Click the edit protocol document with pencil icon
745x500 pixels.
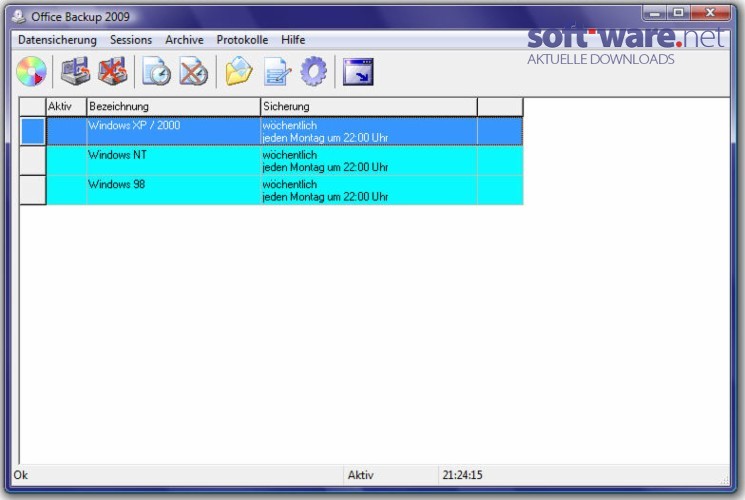coord(277,71)
